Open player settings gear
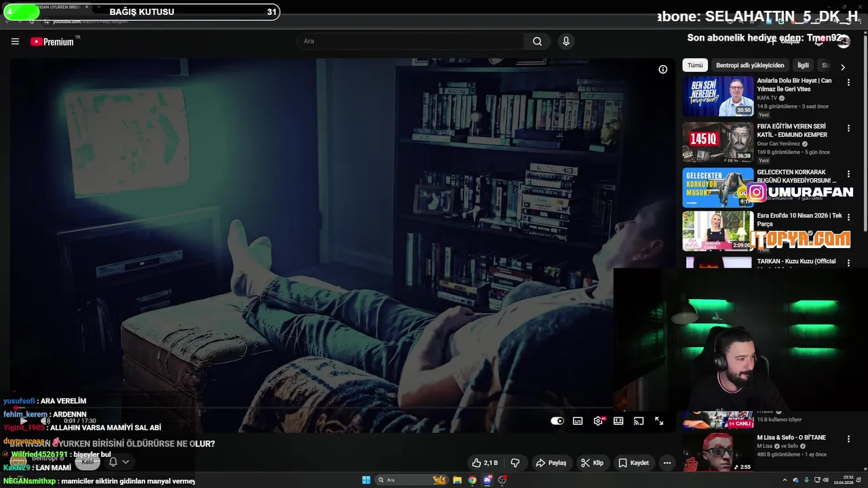The image size is (868, 488). (x=598, y=421)
